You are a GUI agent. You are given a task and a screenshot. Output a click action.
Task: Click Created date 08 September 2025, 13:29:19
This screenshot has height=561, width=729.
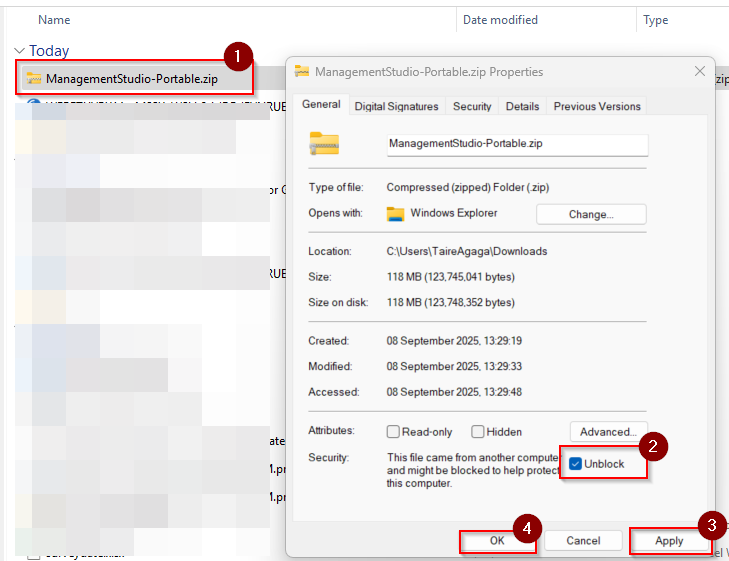454,341
